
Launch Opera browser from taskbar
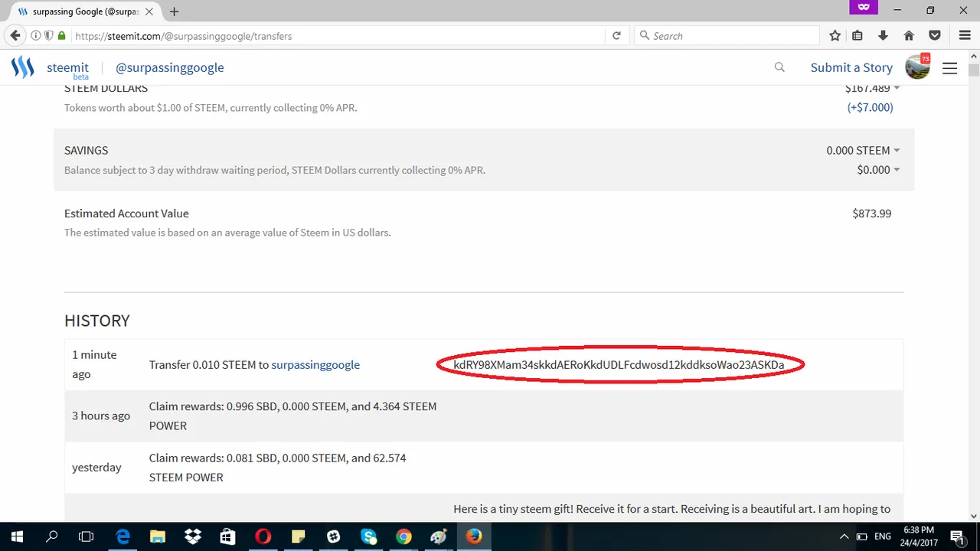pos(263,536)
